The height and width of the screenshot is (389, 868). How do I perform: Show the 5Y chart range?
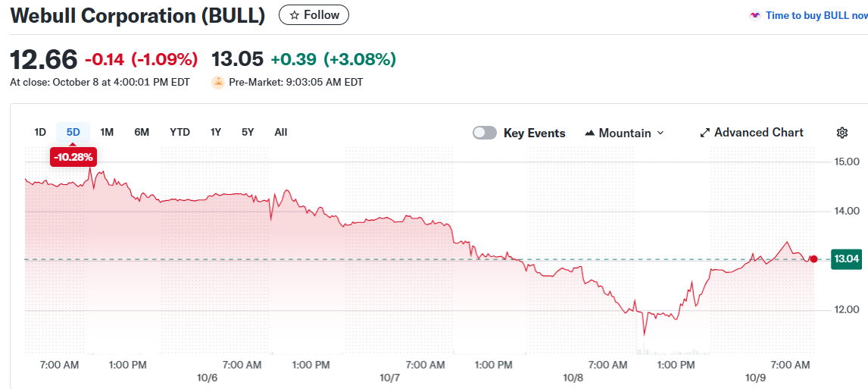pyautogui.click(x=248, y=132)
